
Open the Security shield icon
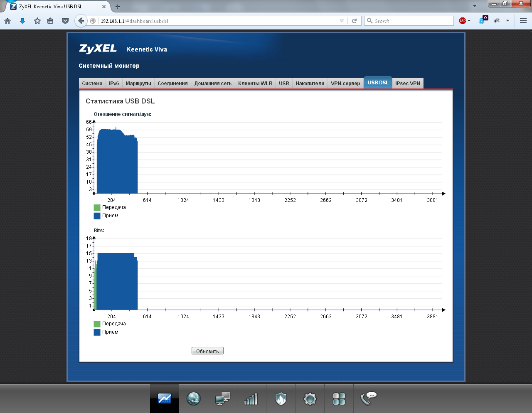click(281, 398)
